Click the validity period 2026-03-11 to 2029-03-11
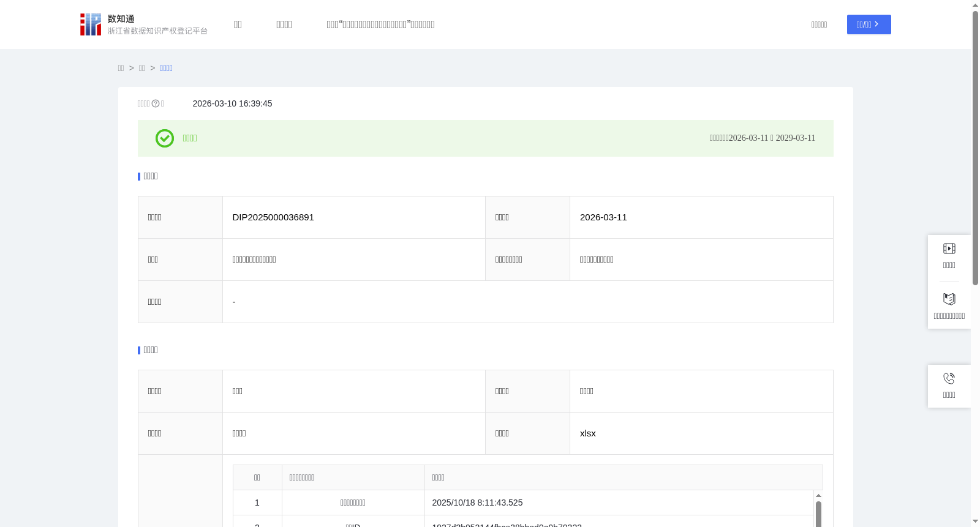Viewport: 980px width, 527px height. pos(763,138)
